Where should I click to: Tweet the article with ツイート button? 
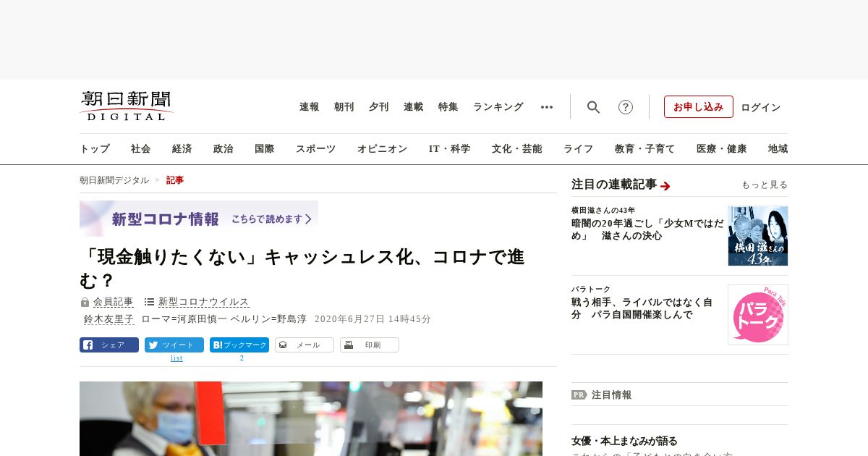tap(174, 345)
